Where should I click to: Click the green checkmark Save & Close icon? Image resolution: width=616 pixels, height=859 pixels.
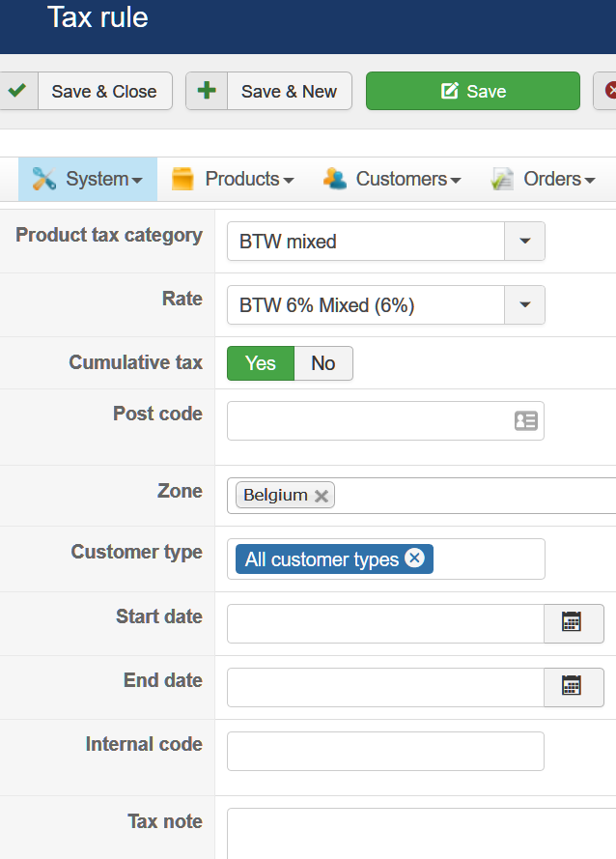16,91
